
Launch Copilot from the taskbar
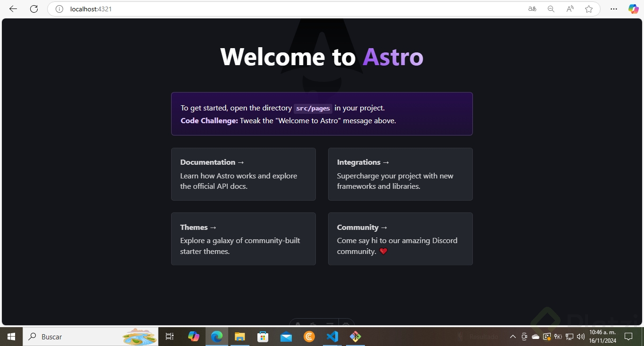tap(194, 337)
